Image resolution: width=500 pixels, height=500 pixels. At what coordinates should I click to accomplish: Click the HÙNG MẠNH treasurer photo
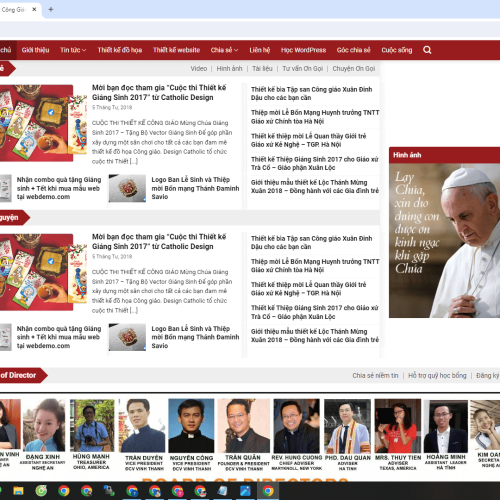(92, 425)
